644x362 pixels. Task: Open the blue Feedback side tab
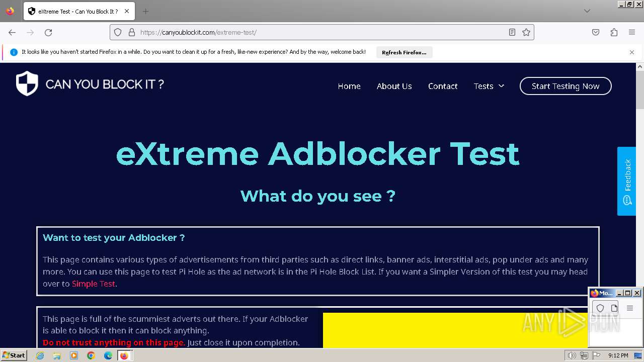[627, 181]
